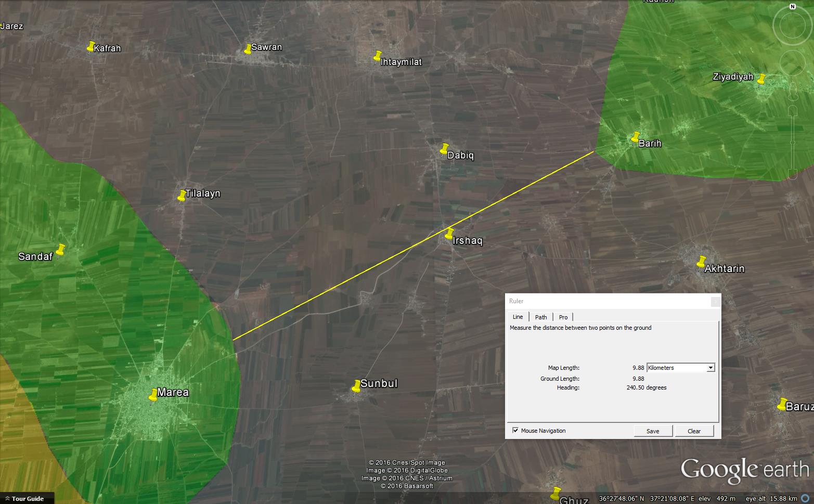Click the N north-up compass button
This screenshot has height=504, width=814.
[x=792, y=7]
